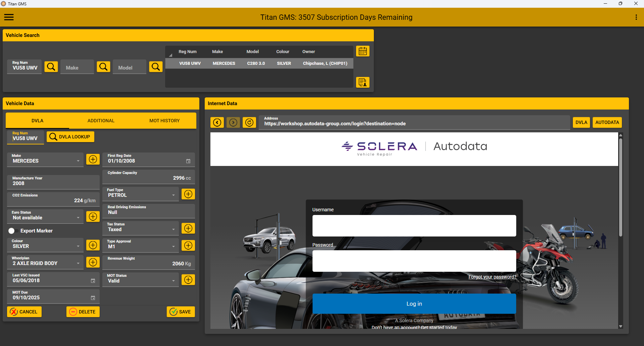The width and height of the screenshot is (644, 346).
Task: Expand the Tax Status dropdown
Action: point(174,229)
